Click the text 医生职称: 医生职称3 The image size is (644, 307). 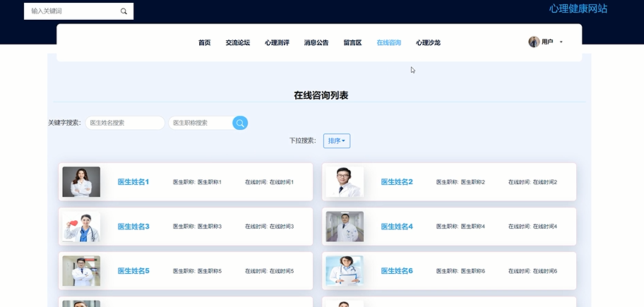[197, 227]
